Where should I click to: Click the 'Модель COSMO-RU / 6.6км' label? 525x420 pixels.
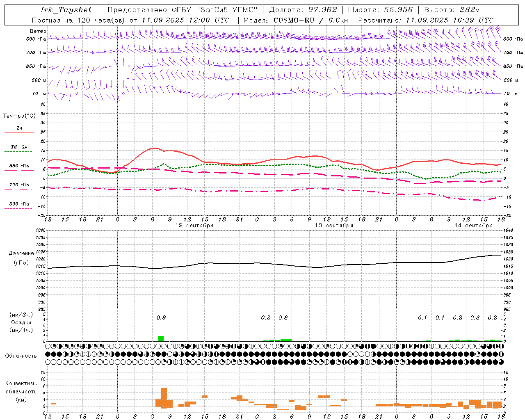tap(295, 20)
